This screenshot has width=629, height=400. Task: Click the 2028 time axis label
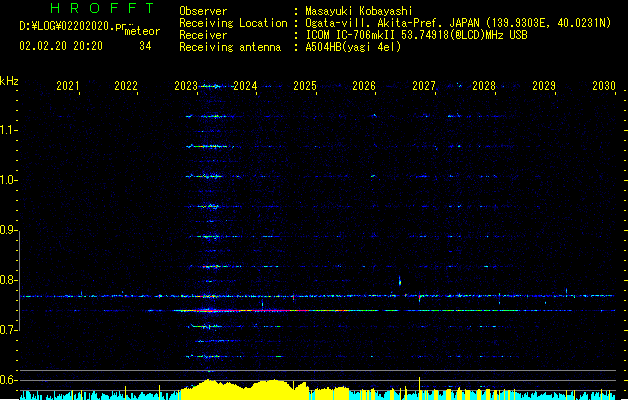point(484,86)
